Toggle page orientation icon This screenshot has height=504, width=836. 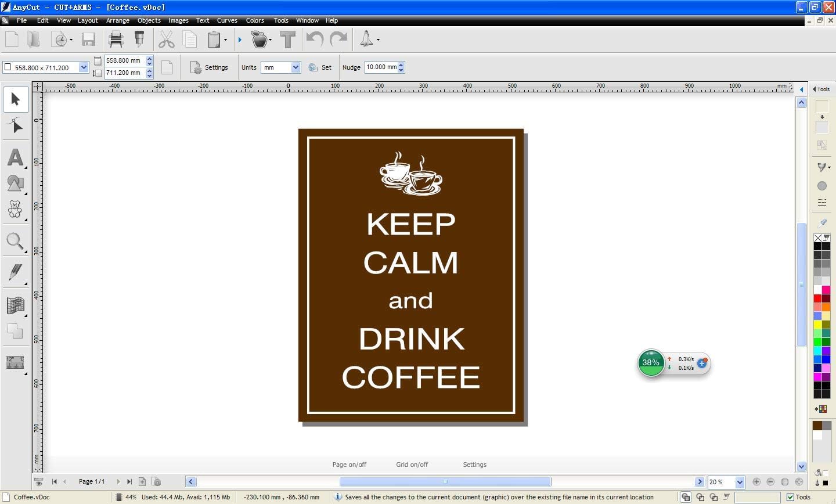pos(167,67)
